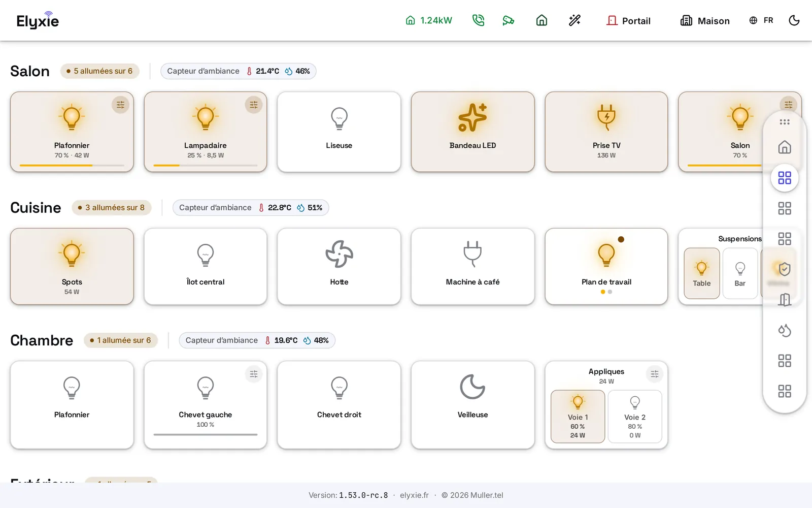Click Salon Capteur d'ambiance chip
Image resolution: width=812 pixels, height=508 pixels.
tap(239, 71)
